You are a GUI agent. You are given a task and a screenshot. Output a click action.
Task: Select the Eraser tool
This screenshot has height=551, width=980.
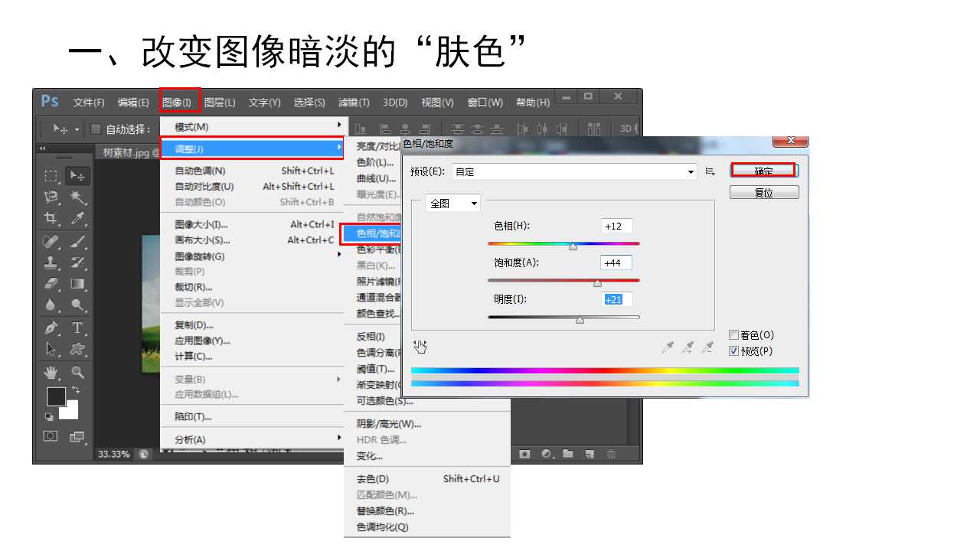[x=51, y=284]
